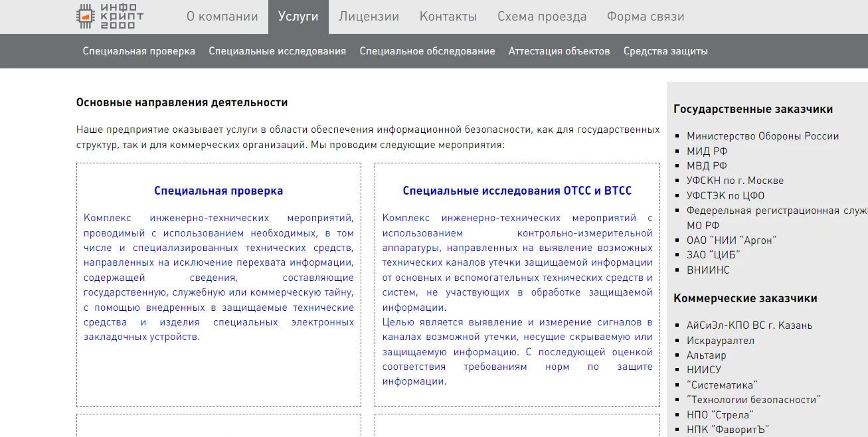
Task: Go to the Лицензии page
Action: click(369, 17)
